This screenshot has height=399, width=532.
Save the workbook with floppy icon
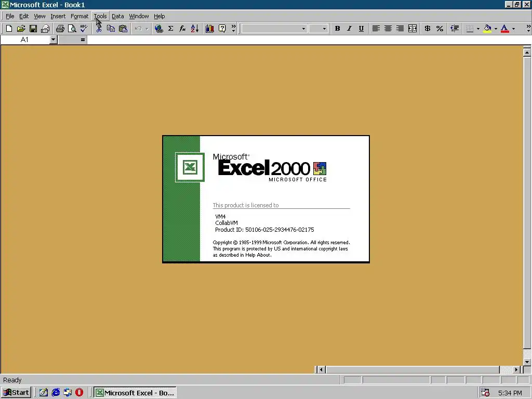(33, 29)
